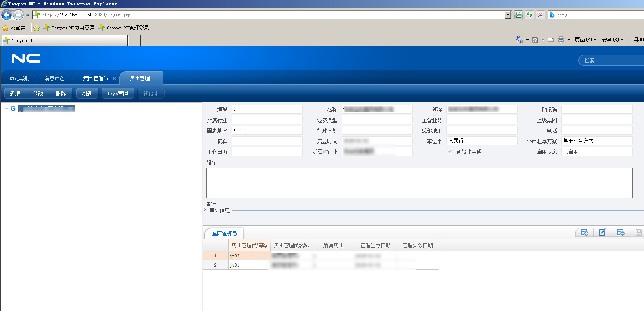
Task: Open the address bar dropdown arrow
Action: pyautogui.click(x=508, y=15)
